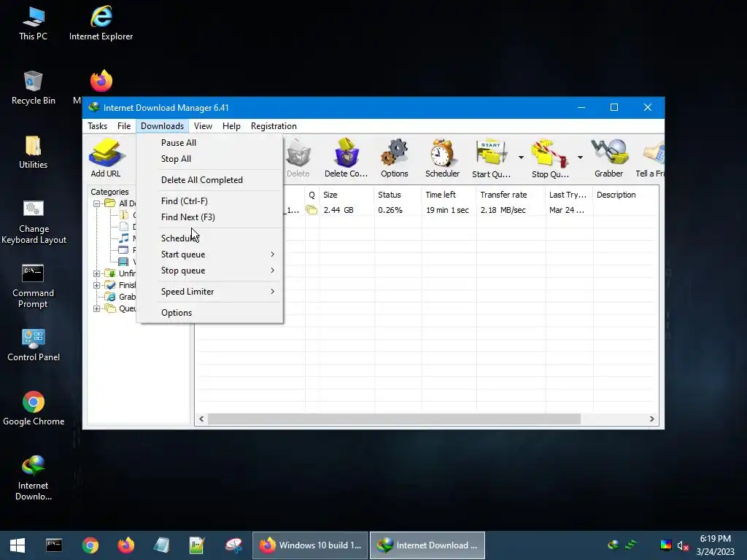Open the Tasks menu

pyautogui.click(x=97, y=126)
